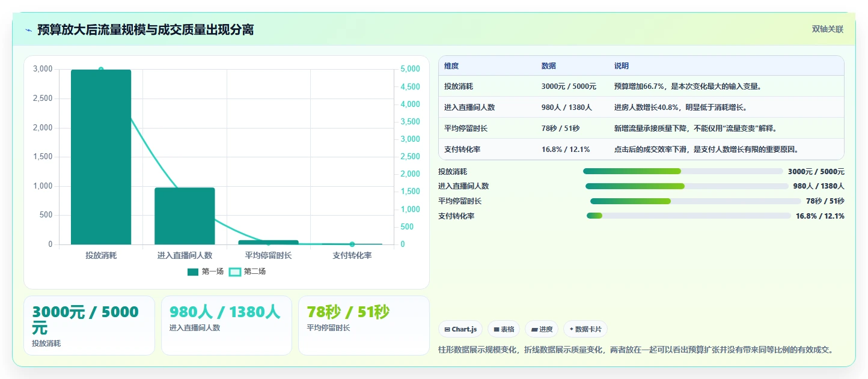Click the 支付转化率 progress bar
The image size is (868, 379).
pyautogui.click(x=689, y=216)
